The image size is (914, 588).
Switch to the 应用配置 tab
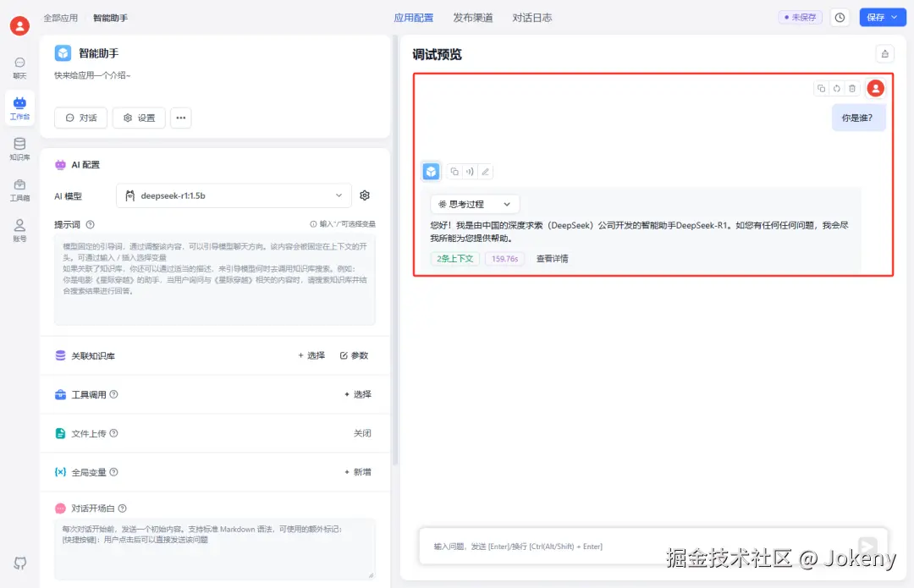point(413,18)
